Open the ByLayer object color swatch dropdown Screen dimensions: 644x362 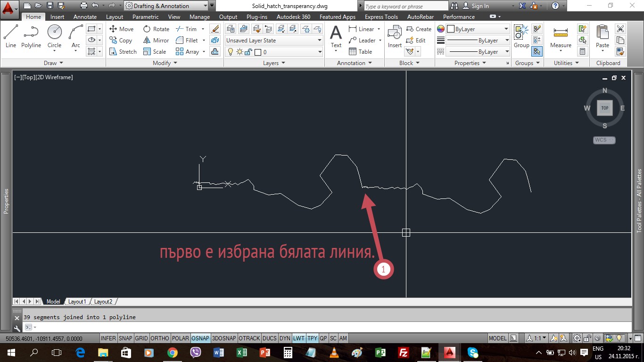tap(478, 29)
